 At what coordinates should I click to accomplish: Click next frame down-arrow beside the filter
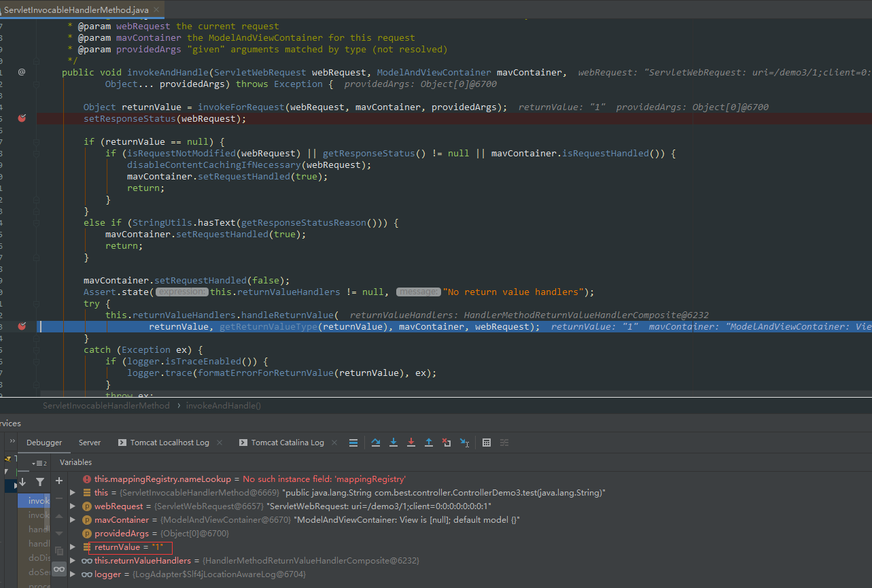click(22, 482)
